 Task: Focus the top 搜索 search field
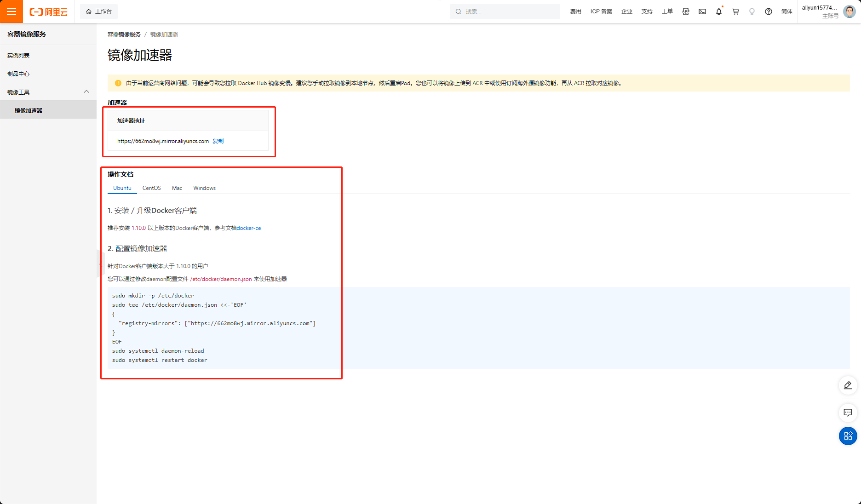(x=505, y=11)
